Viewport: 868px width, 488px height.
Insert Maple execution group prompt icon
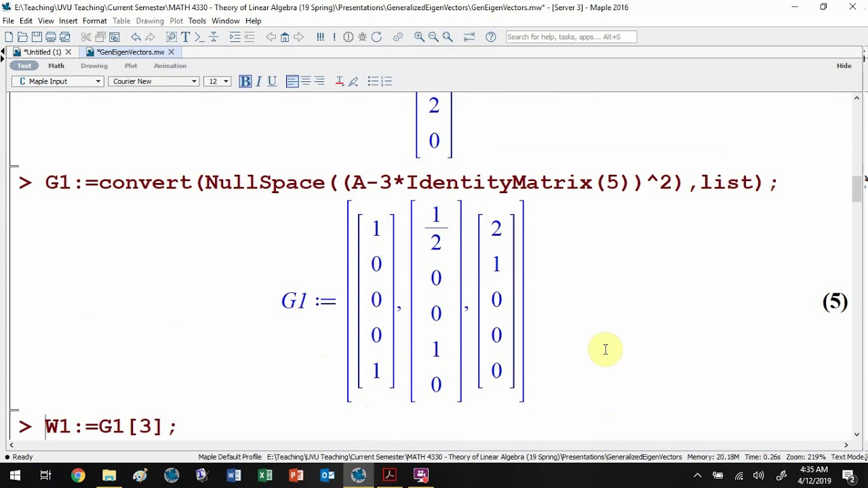(199, 37)
